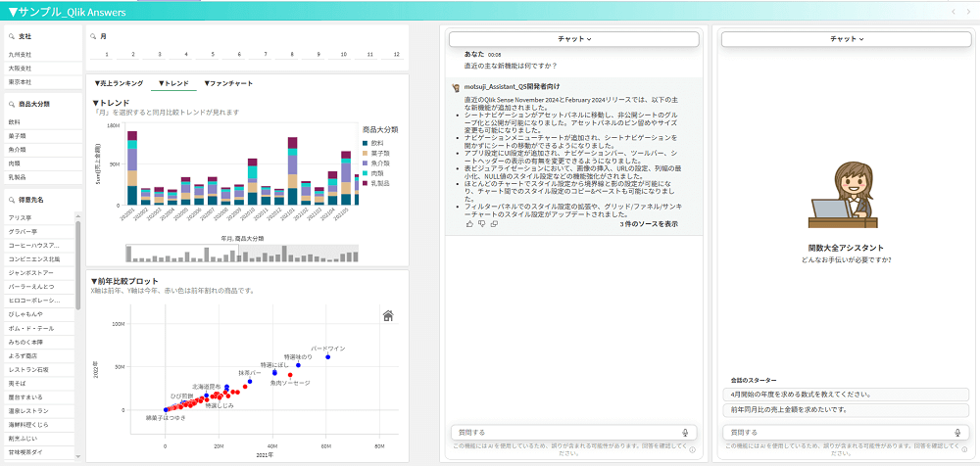Viewport: 980px width, 466px height.
Task: Open the チャット dropdown in the left panel
Action: 573,39
